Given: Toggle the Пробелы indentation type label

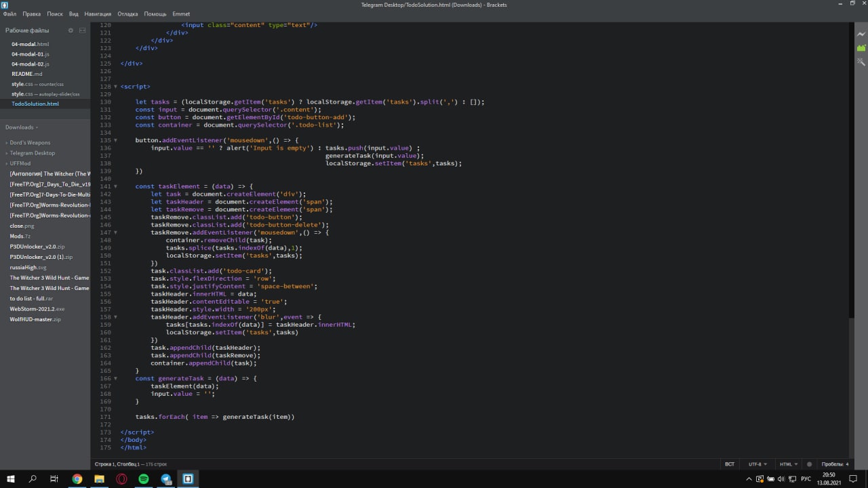Looking at the screenshot, I should click(831, 464).
